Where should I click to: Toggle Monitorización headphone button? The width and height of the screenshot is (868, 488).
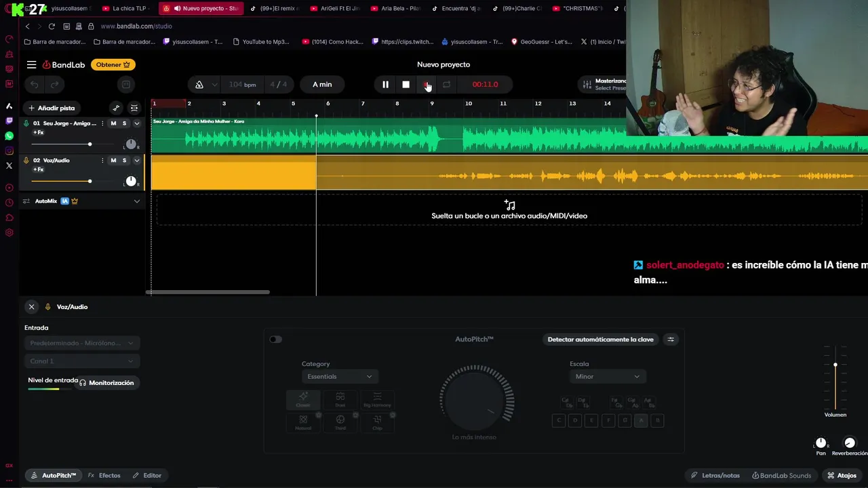pos(106,383)
